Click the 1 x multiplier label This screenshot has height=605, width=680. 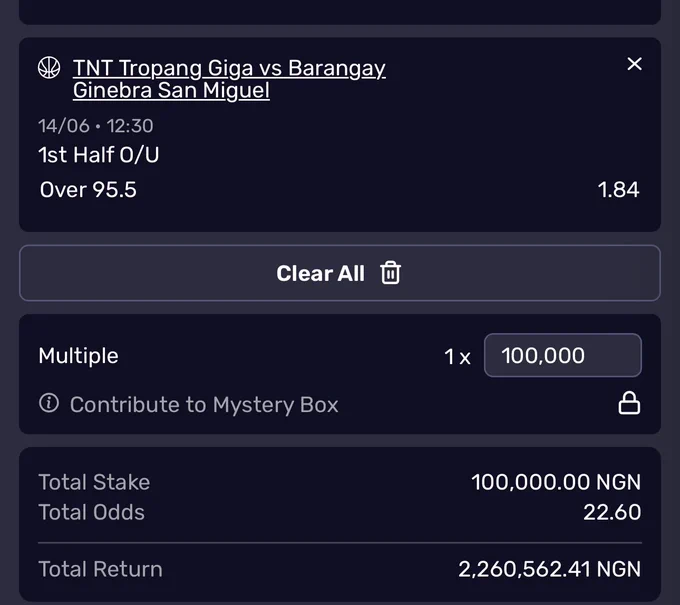[x=457, y=357]
